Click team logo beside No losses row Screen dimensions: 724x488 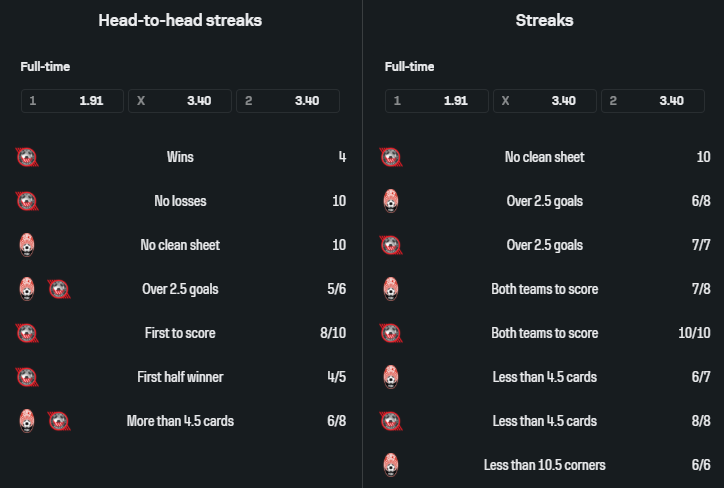[x=27, y=201]
